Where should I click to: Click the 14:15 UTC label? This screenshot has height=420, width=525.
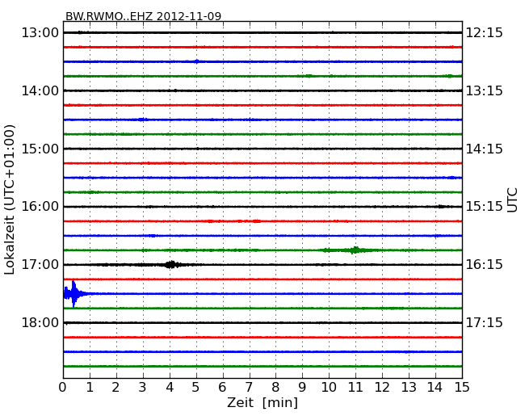pos(485,149)
